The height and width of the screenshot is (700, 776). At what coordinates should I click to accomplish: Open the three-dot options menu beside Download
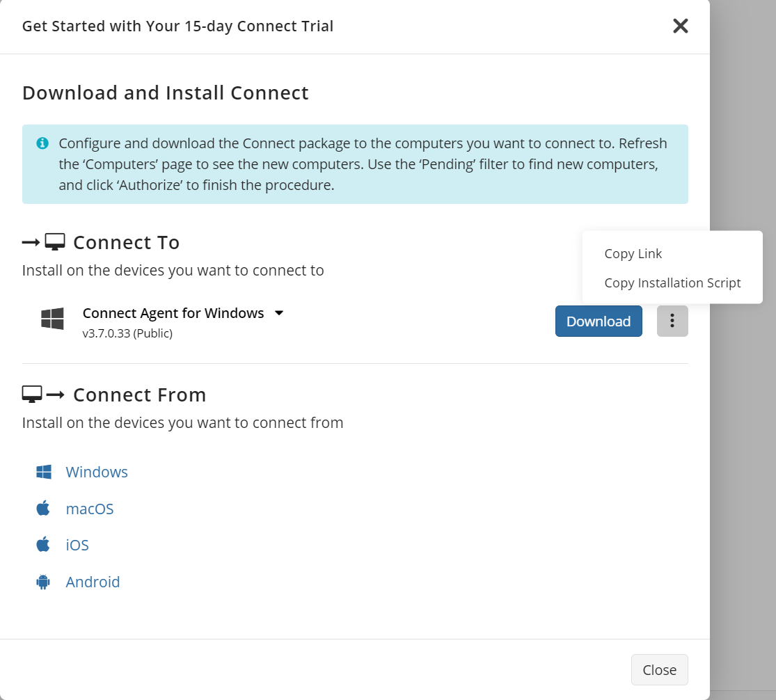click(672, 321)
